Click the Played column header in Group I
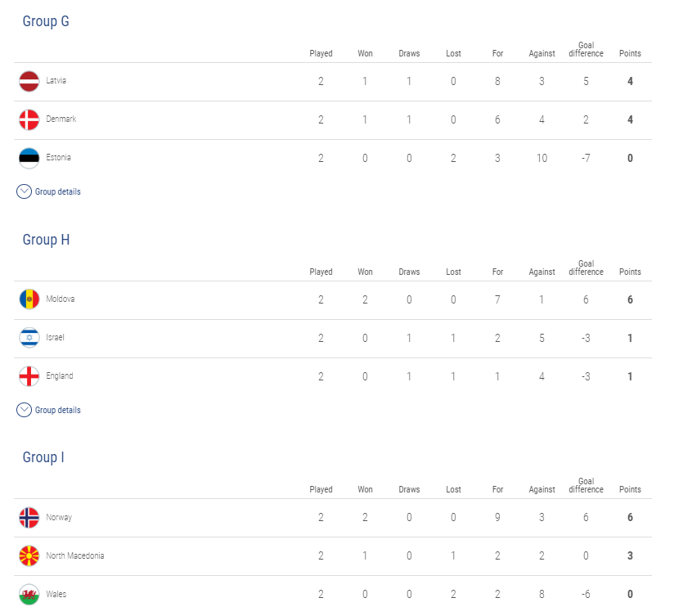 (x=321, y=490)
